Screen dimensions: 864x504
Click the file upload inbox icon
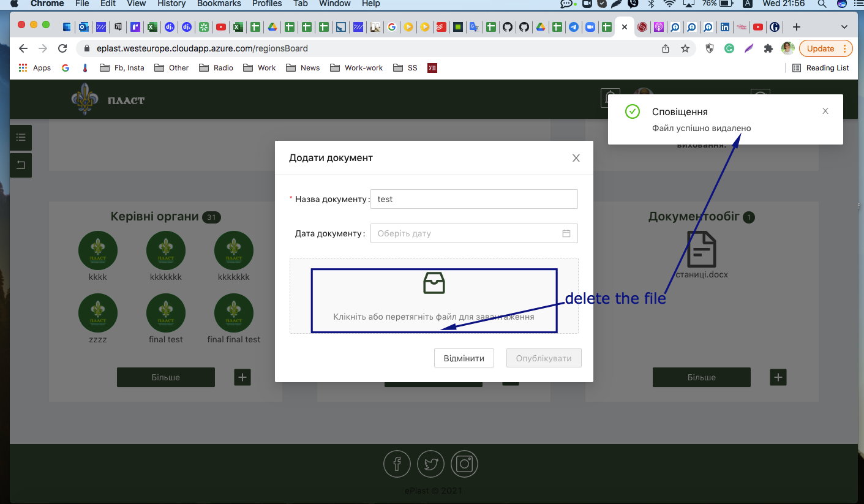[434, 284]
